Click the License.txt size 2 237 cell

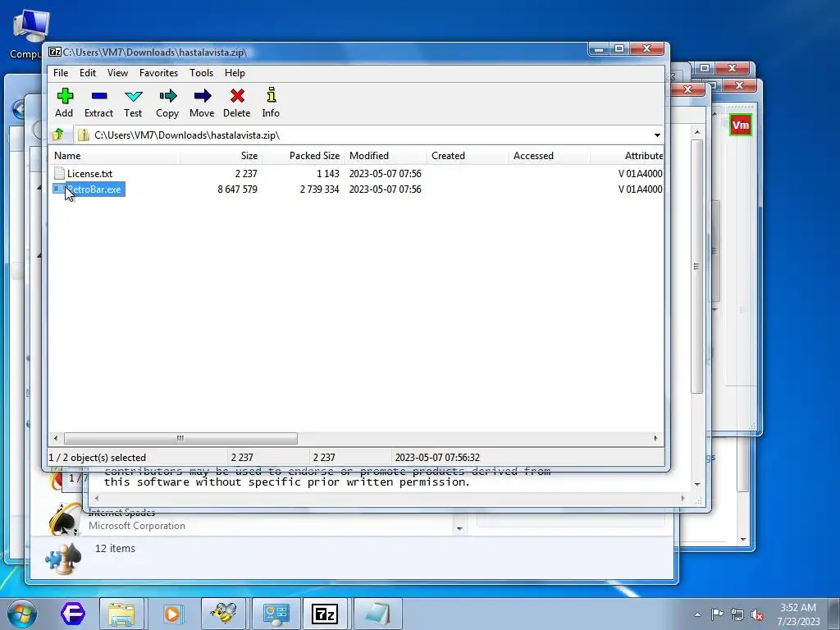[246, 174]
